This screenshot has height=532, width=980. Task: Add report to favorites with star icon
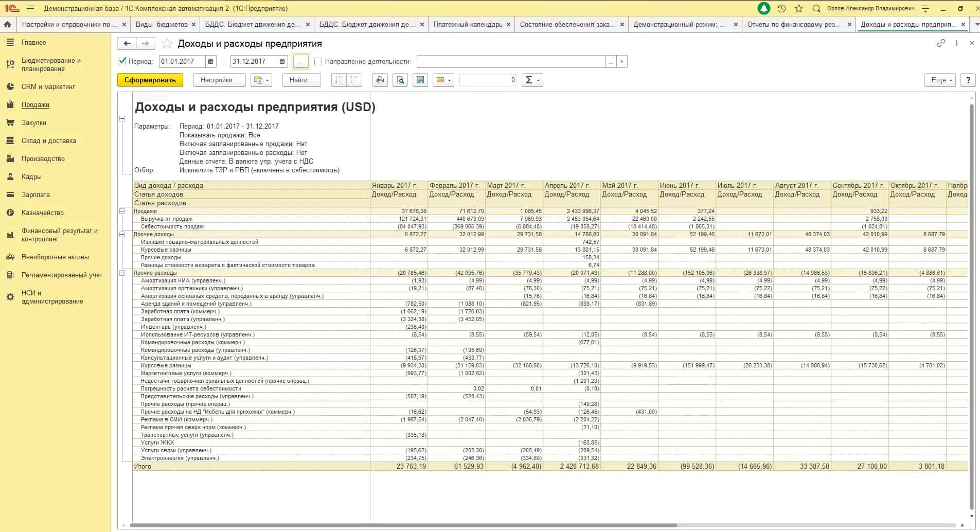pos(167,44)
